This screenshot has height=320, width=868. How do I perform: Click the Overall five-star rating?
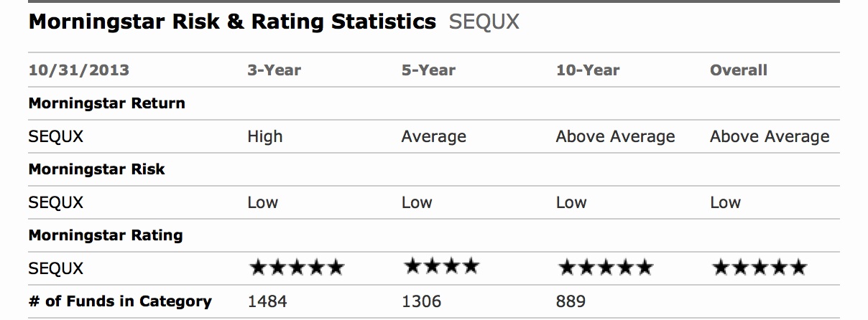[x=759, y=268]
